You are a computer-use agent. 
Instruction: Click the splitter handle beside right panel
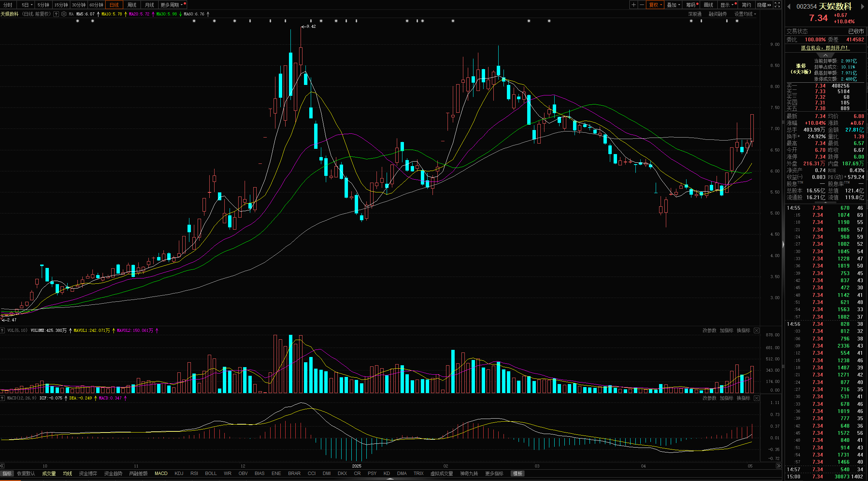pyautogui.click(x=783, y=244)
